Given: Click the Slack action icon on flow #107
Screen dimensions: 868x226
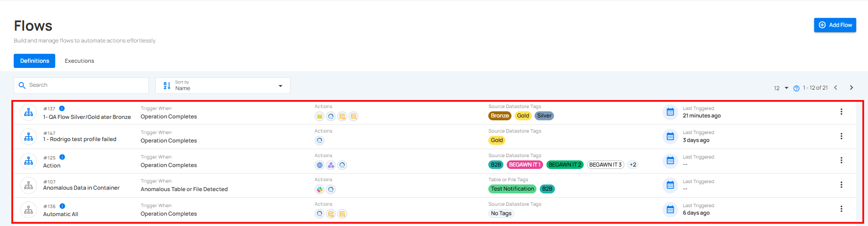Looking at the screenshot, I should pos(320,190).
